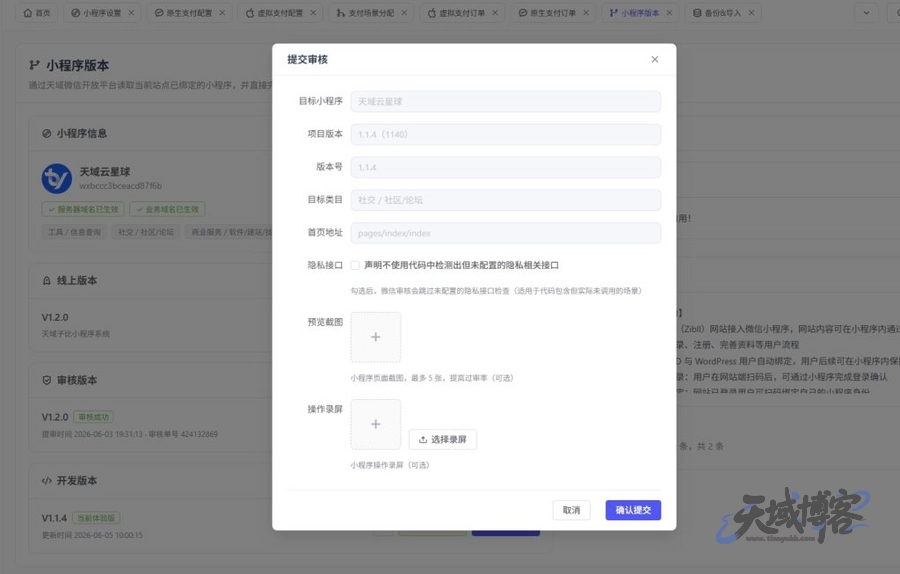900x574 pixels.
Task: Close the 小程序设置 tab
Action: [131, 13]
